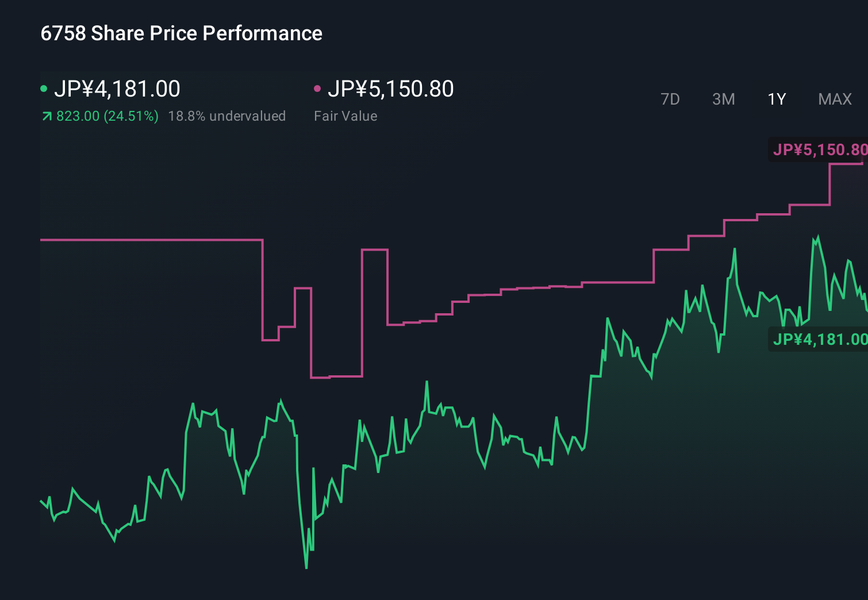Select the MAX time range

click(x=834, y=99)
